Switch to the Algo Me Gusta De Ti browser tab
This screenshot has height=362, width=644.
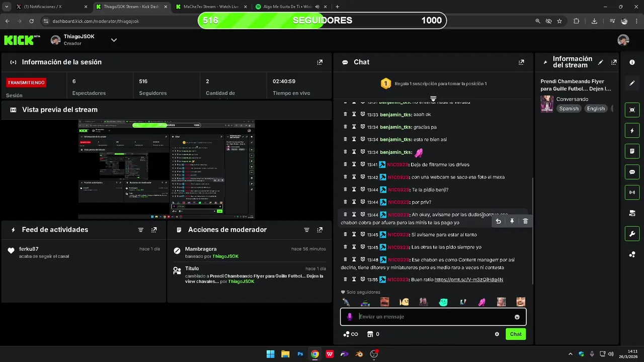coord(290,7)
